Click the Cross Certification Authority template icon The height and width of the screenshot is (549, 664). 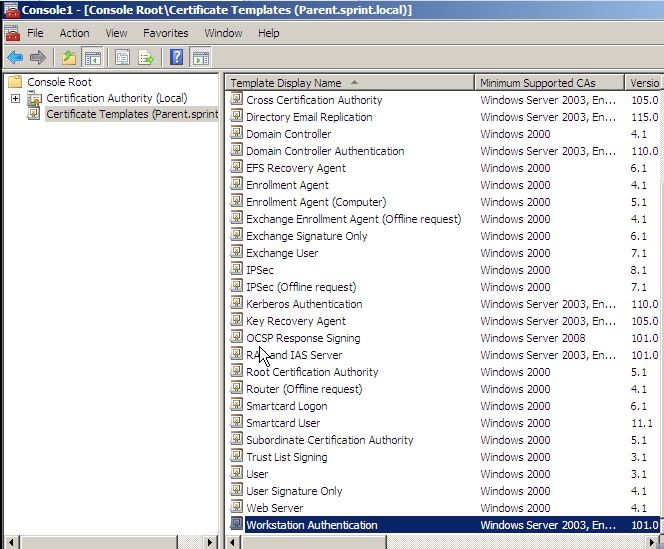(x=236, y=99)
